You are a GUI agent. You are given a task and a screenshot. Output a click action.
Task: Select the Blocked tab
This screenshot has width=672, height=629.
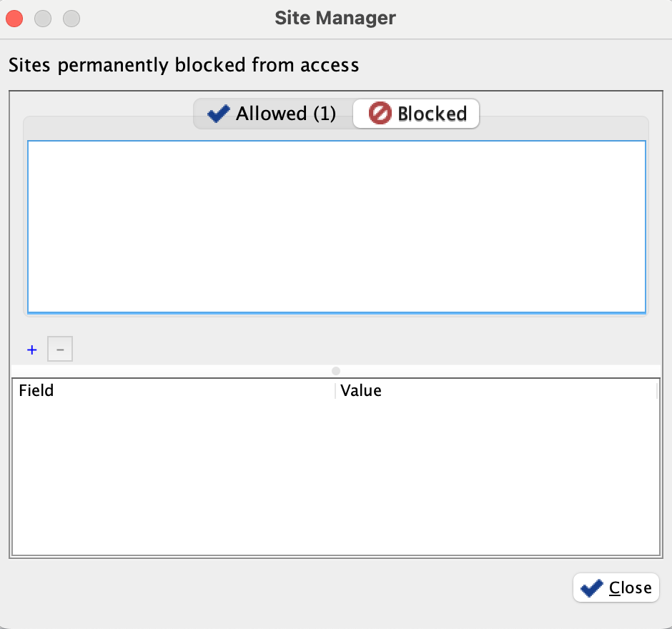tap(417, 114)
